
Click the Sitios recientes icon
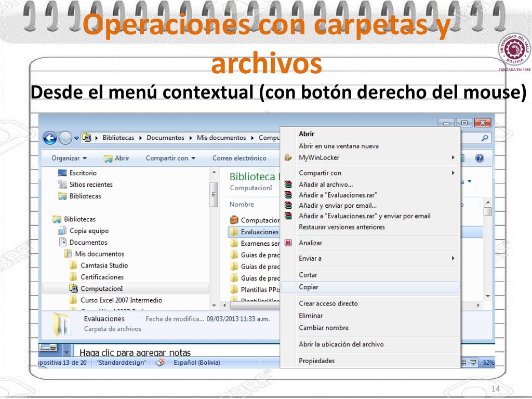pyautogui.click(x=62, y=184)
